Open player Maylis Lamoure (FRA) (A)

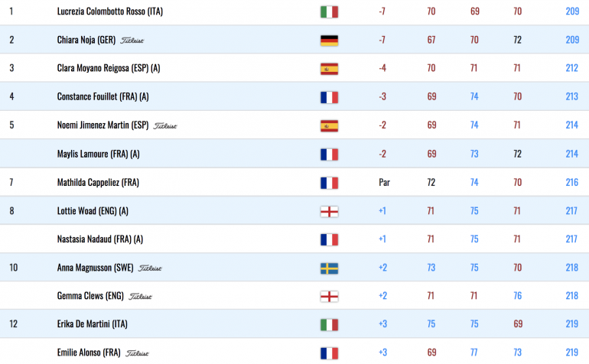pyautogui.click(x=99, y=154)
